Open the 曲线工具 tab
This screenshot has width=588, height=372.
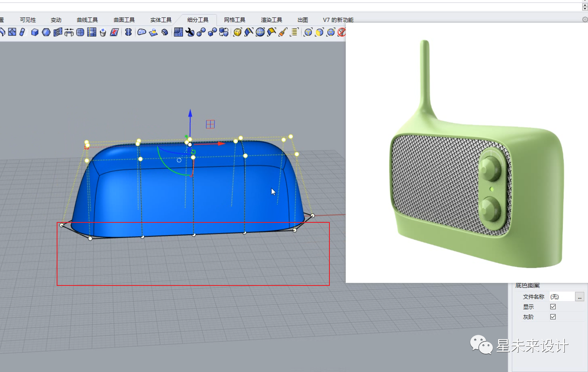coord(87,20)
